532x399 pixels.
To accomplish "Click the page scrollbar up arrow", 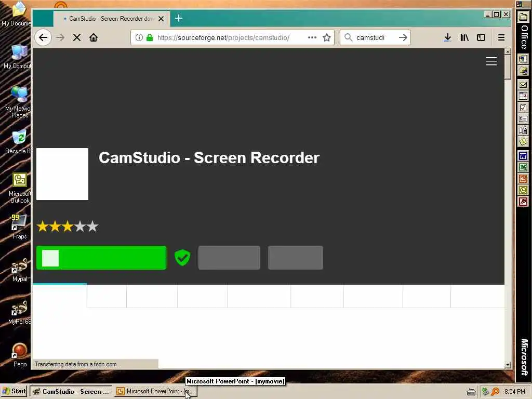I will click(x=508, y=51).
